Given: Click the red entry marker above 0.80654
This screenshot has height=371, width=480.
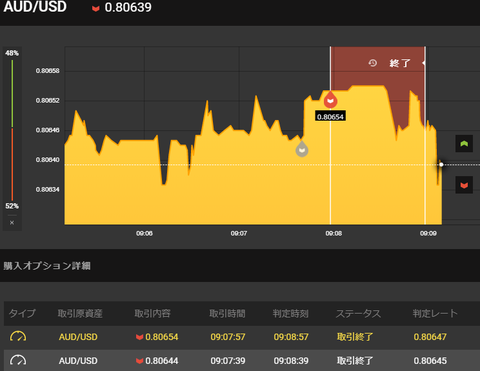Looking at the screenshot, I should click(x=330, y=100).
